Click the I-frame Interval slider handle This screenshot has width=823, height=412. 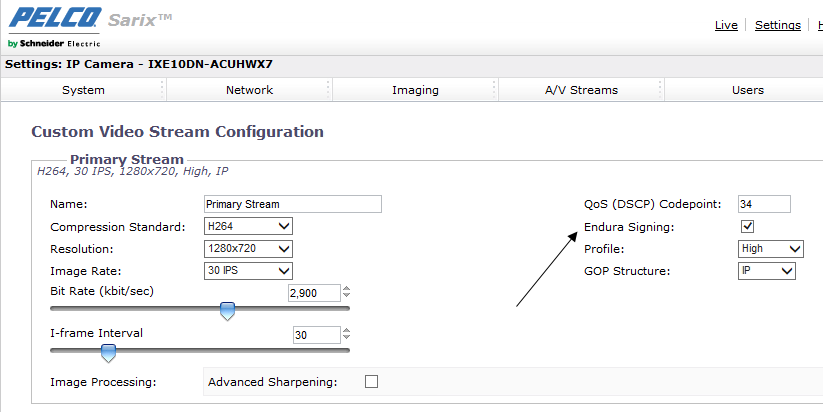tap(108, 352)
